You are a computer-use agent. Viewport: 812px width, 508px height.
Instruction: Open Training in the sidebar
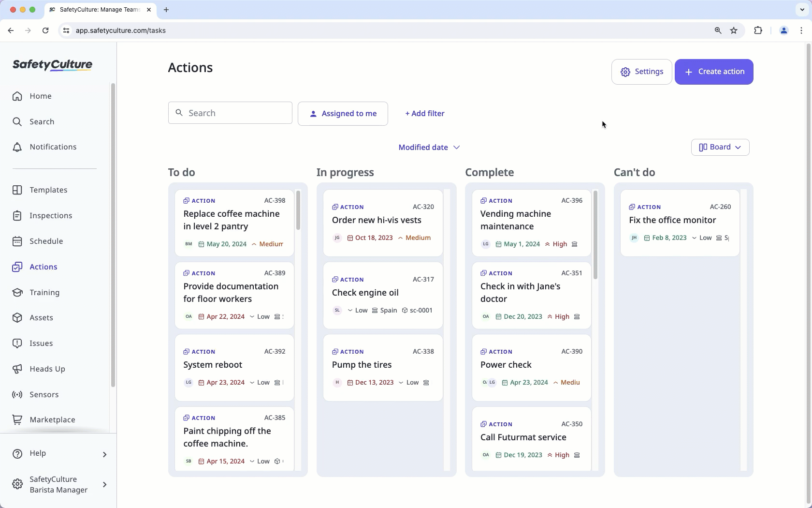click(x=36, y=292)
